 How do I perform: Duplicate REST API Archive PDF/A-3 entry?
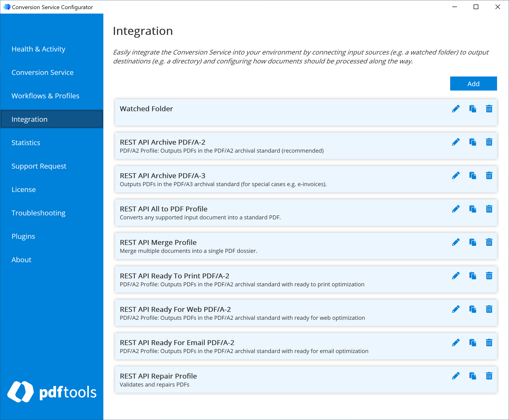472,176
